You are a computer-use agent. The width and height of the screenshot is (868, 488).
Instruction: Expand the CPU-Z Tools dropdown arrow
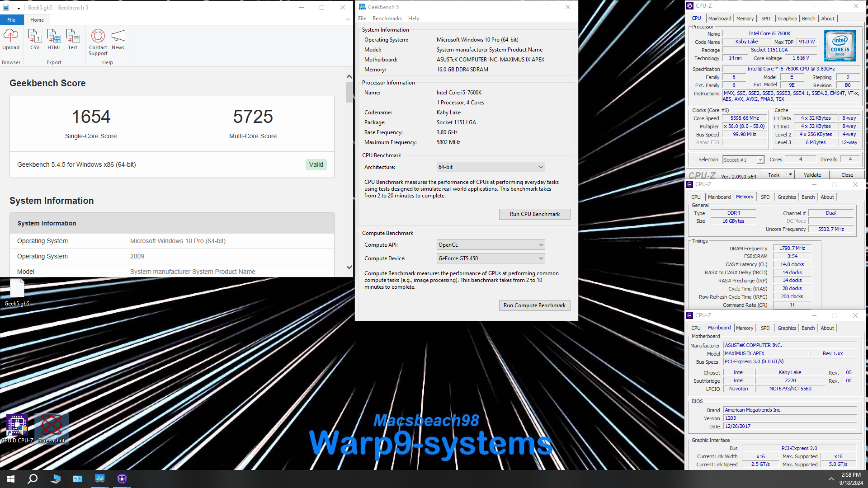pyautogui.click(x=790, y=175)
